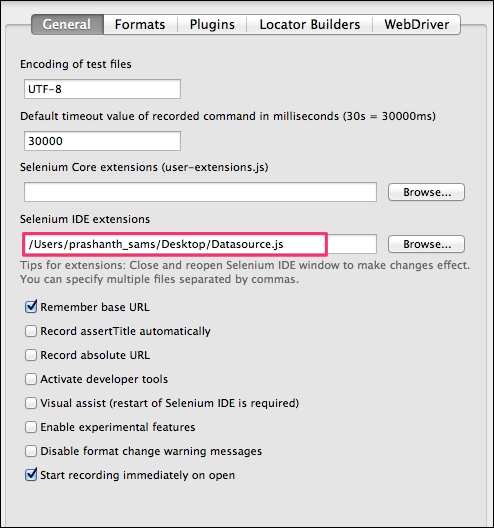Enable Record absolute URL checkbox

coord(31,355)
